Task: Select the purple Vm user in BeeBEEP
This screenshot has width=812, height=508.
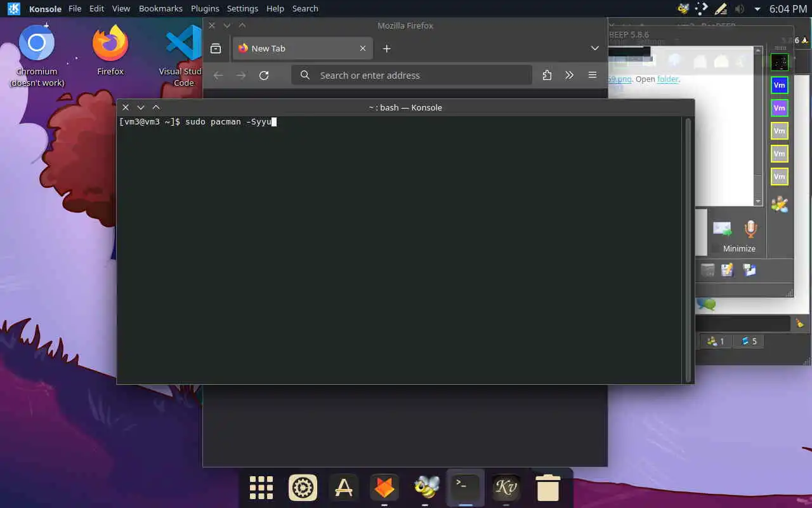Action: tap(780, 108)
